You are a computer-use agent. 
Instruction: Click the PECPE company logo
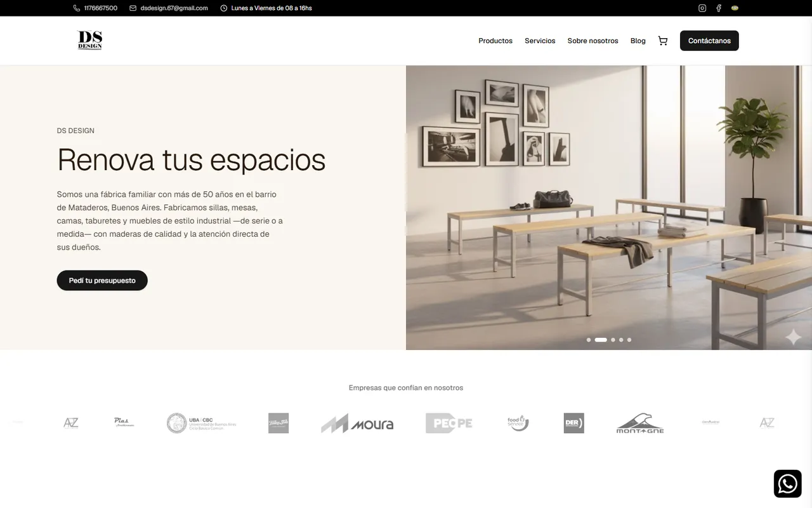click(449, 423)
